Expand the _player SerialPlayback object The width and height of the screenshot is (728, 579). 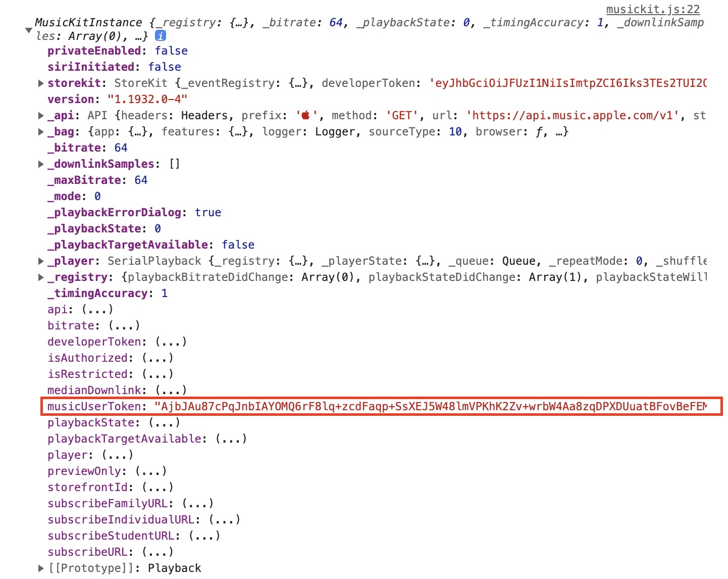pyautogui.click(x=41, y=261)
